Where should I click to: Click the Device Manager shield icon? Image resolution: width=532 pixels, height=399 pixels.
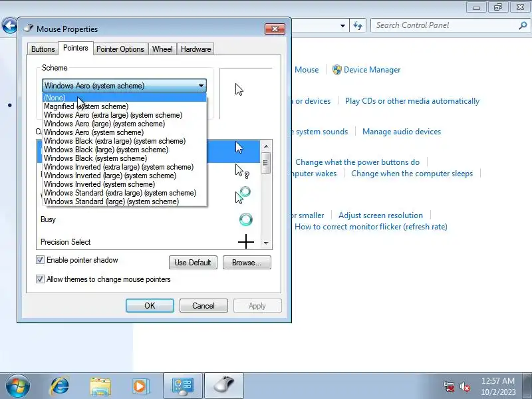(x=337, y=70)
